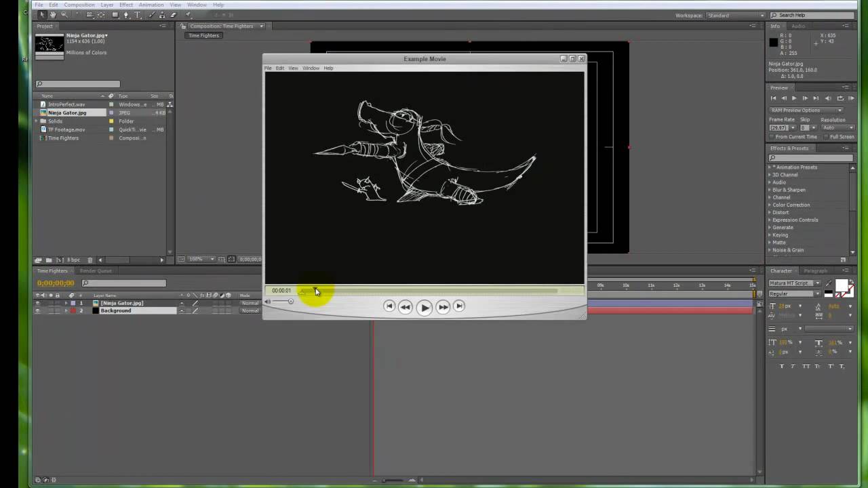Select the Zoom magnifier tool
The width and height of the screenshot is (868, 488).
(64, 14)
